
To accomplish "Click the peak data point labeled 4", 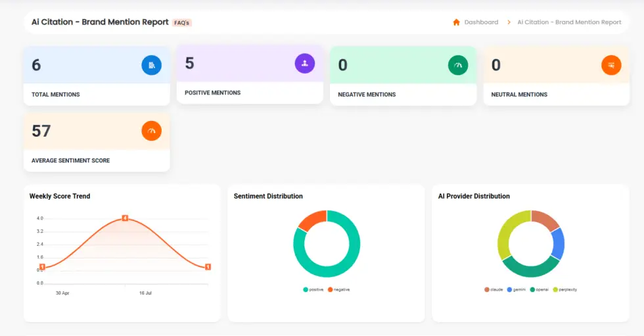I will click(x=126, y=218).
